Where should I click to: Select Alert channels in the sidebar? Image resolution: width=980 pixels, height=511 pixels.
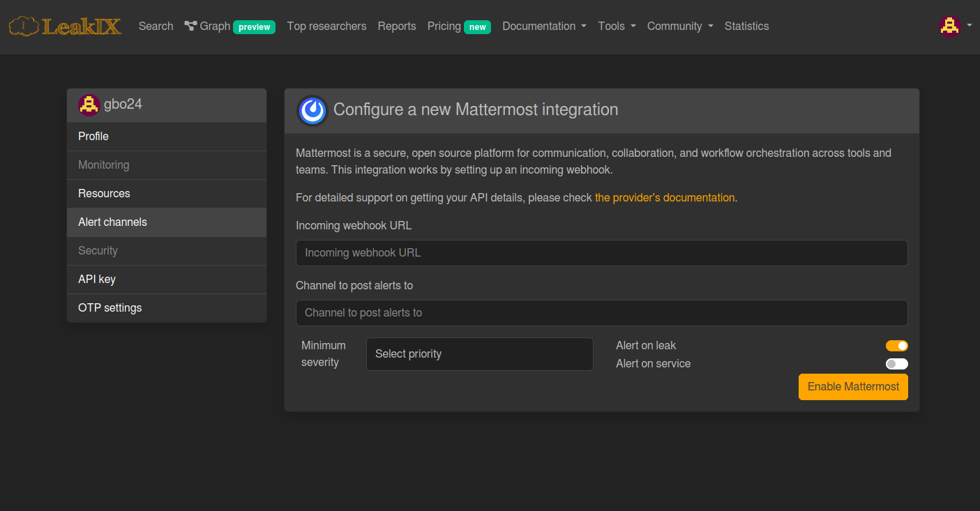tap(167, 222)
